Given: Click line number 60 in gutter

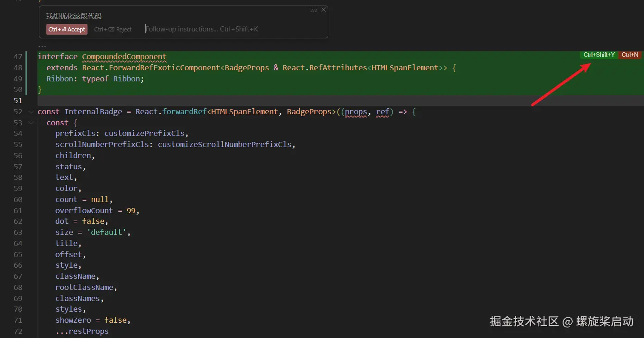Looking at the screenshot, I should [18, 200].
